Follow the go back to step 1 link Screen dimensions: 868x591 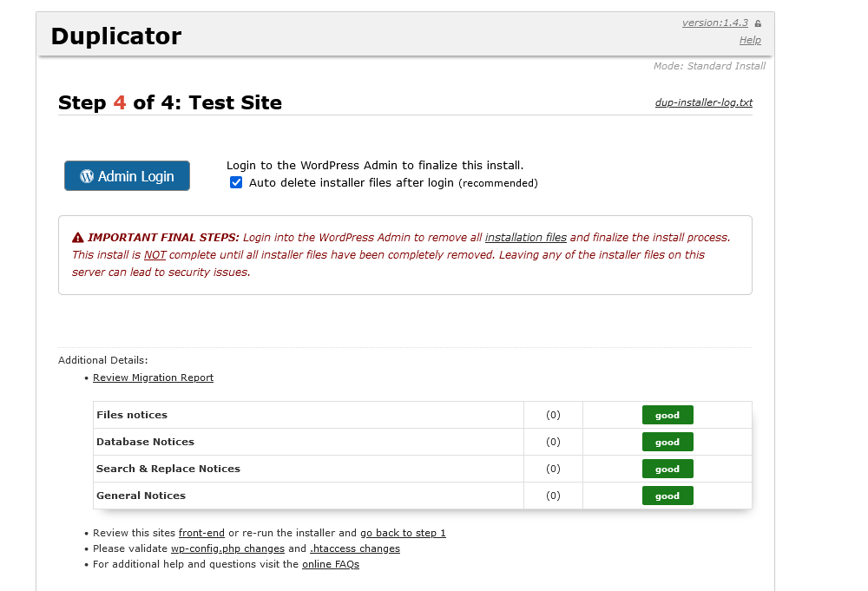[x=403, y=533]
